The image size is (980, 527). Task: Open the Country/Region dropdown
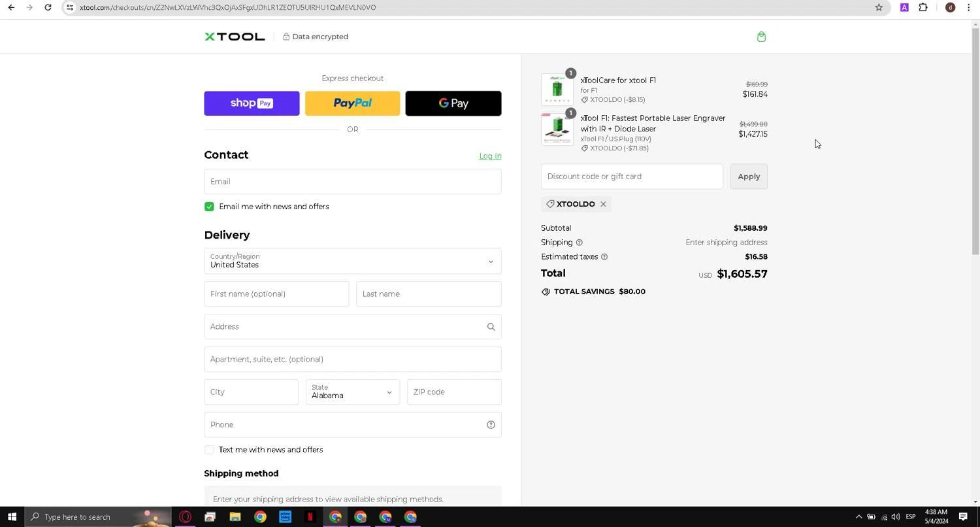point(353,262)
